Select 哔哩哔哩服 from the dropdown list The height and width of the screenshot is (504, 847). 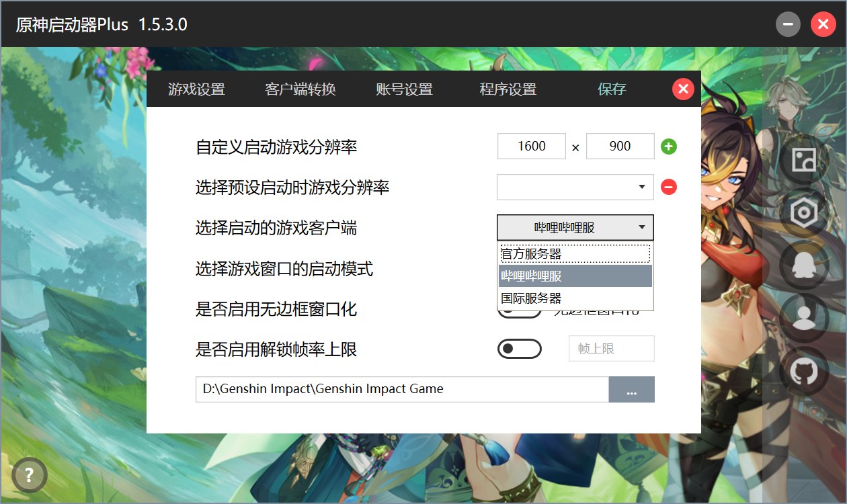pyautogui.click(x=575, y=276)
